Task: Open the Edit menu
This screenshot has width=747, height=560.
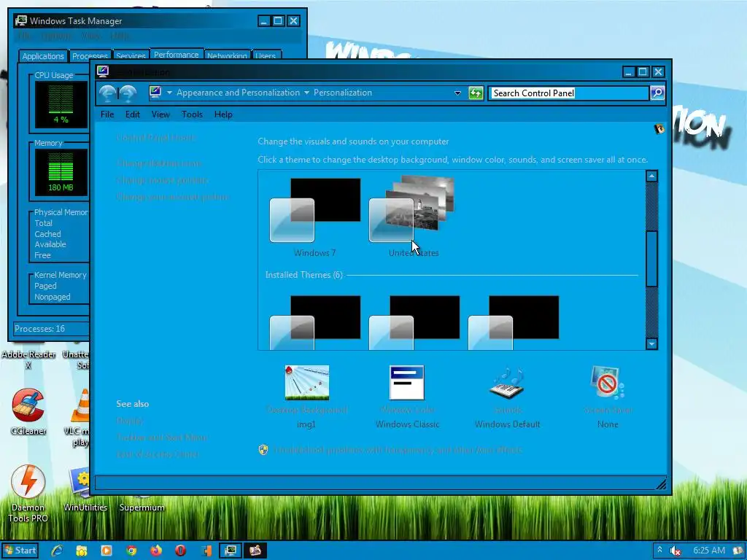Action: [x=133, y=114]
